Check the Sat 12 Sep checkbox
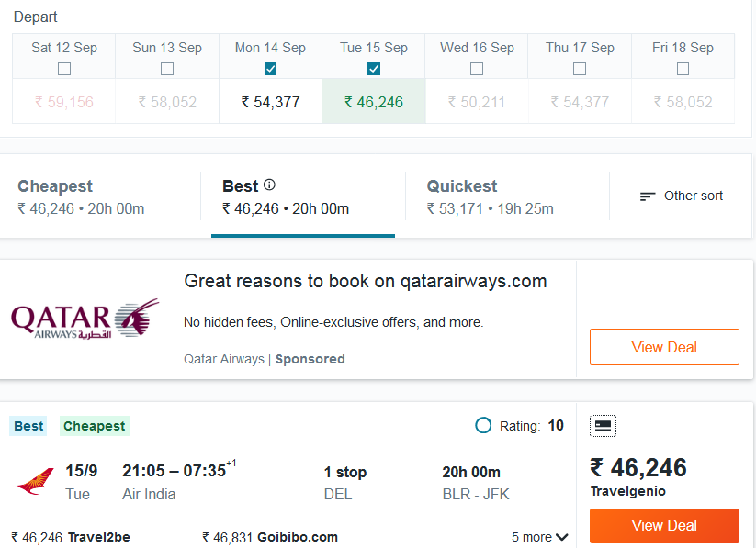The height and width of the screenshot is (548, 756). [64, 69]
